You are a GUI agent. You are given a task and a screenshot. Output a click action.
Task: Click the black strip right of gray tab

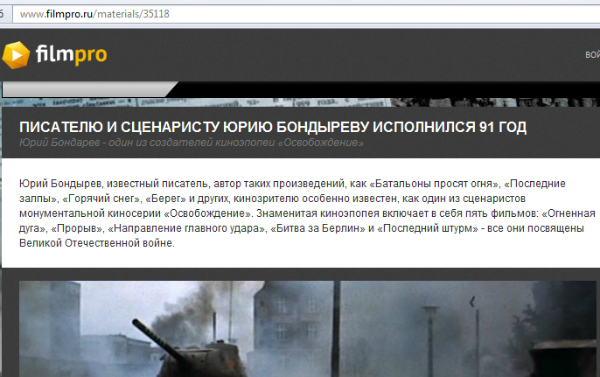pyautogui.click(x=386, y=89)
